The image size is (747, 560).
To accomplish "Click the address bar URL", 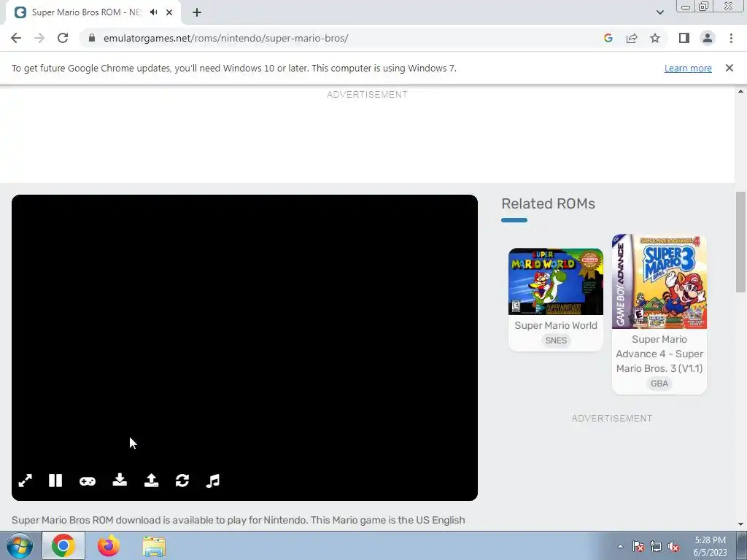I will [226, 38].
